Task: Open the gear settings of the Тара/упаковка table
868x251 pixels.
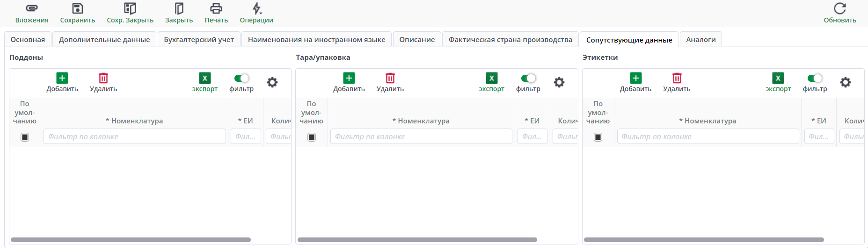Action: coord(559,82)
